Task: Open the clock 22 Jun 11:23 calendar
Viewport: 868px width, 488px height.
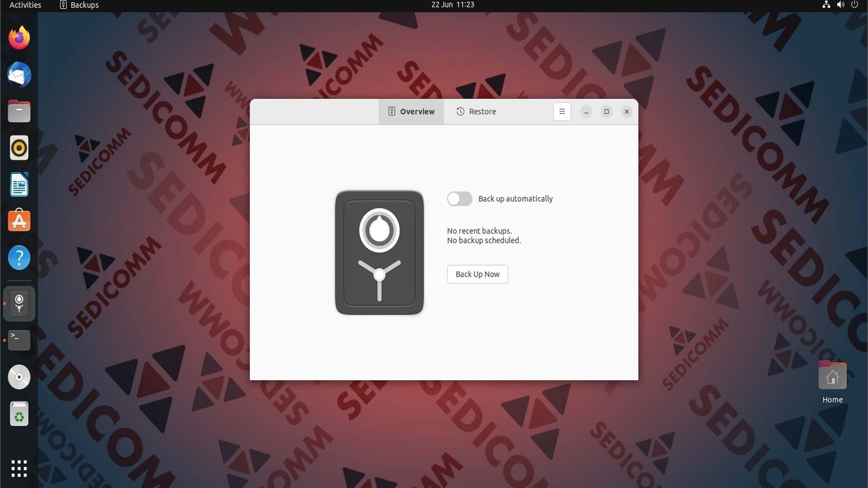Action: coord(453,5)
